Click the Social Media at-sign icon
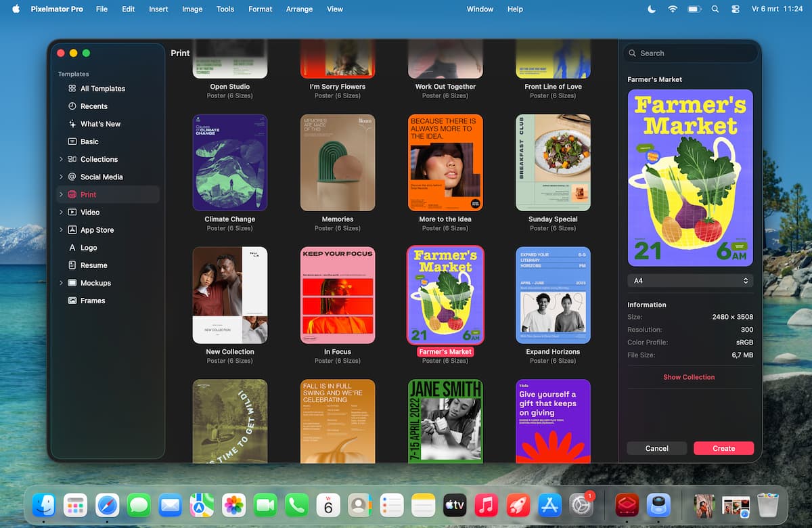The image size is (812, 528). pos(72,177)
